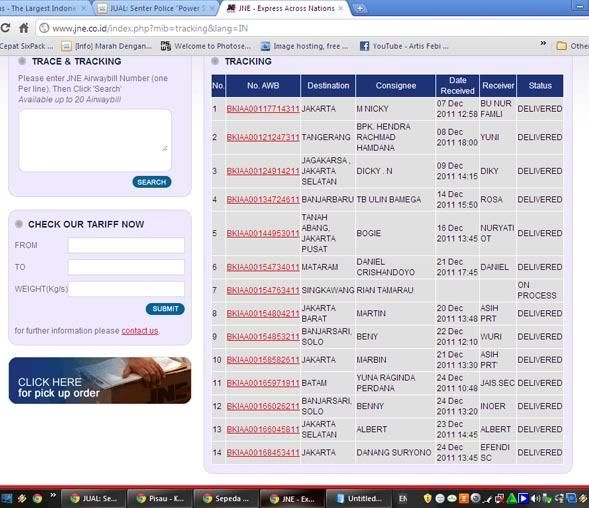Select the JNE Express Across Nations tab
Image resolution: width=589 pixels, height=508 pixels.
coord(285,8)
